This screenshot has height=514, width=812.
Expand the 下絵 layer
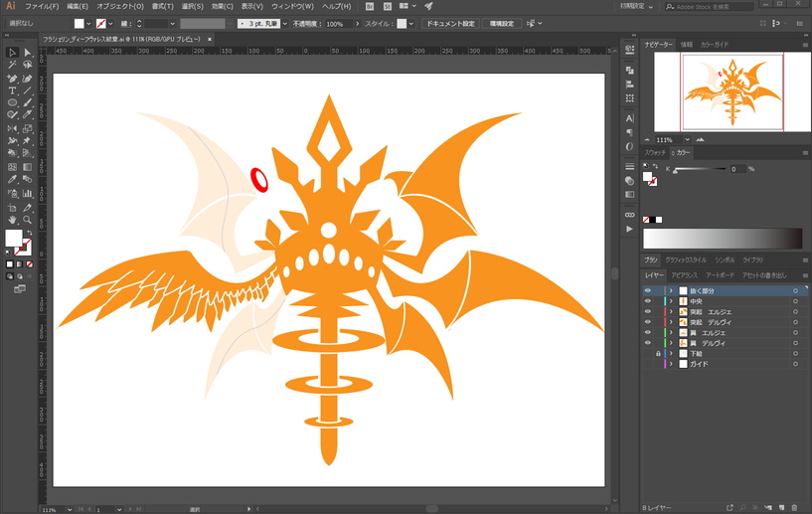click(671, 353)
